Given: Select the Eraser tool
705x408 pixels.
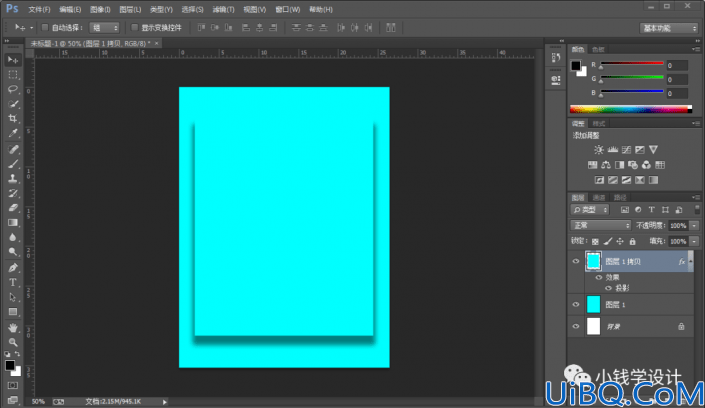Looking at the screenshot, I should (x=13, y=208).
